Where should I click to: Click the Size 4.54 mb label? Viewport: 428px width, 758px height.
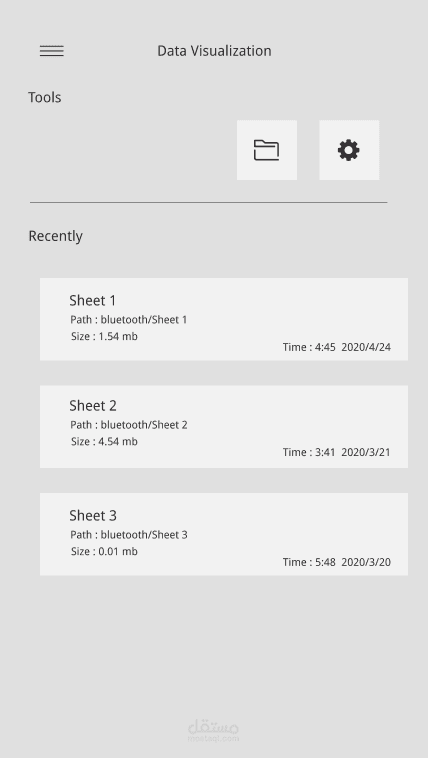coord(104,441)
